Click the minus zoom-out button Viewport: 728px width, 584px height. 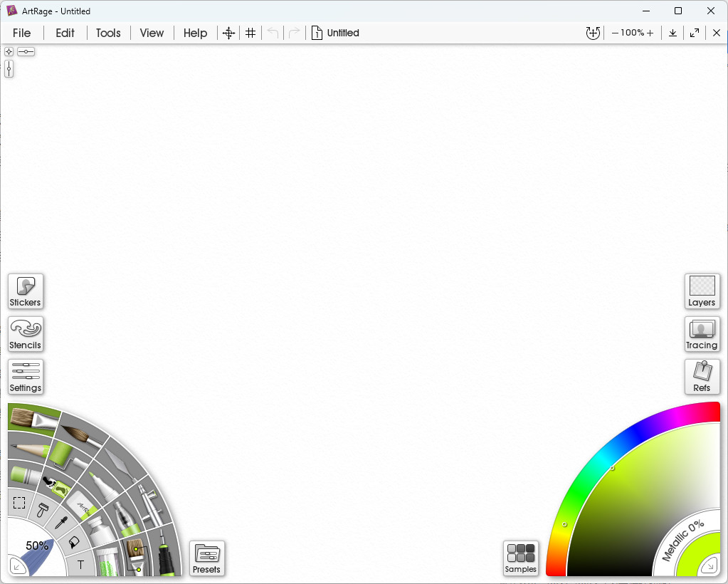[615, 33]
